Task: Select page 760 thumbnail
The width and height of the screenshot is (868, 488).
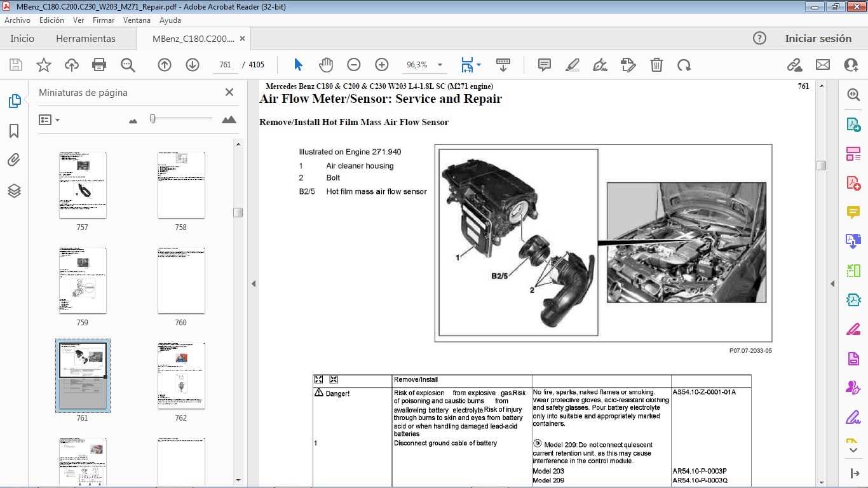Action: coord(181,280)
